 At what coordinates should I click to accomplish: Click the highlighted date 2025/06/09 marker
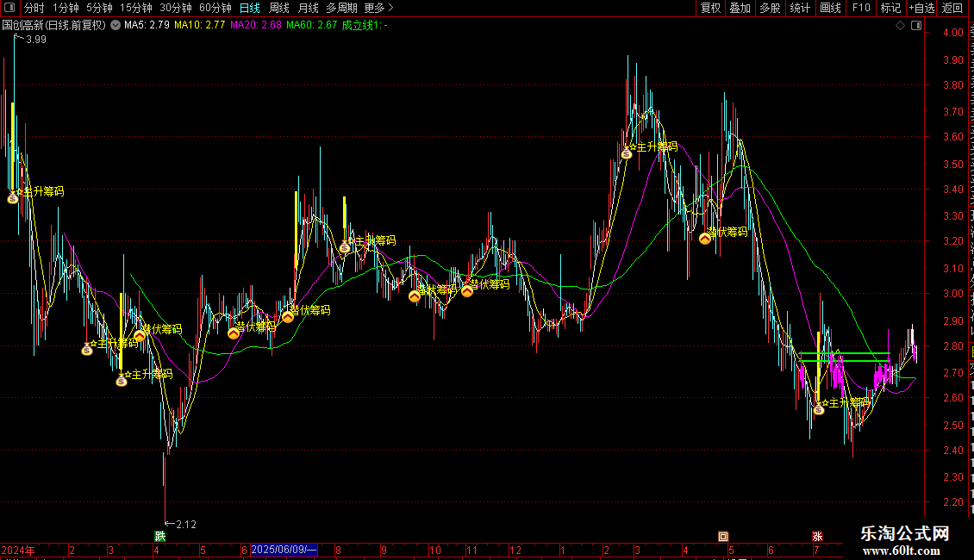click(x=284, y=550)
